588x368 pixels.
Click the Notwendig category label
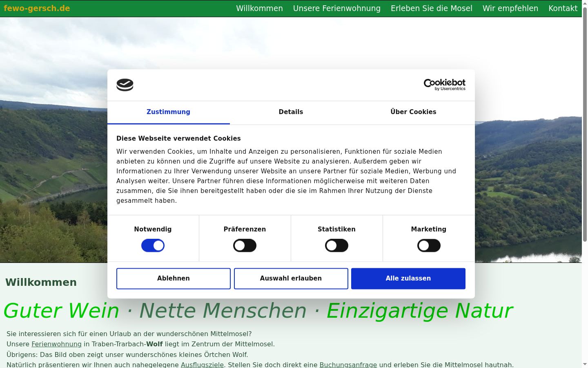pyautogui.click(x=153, y=229)
